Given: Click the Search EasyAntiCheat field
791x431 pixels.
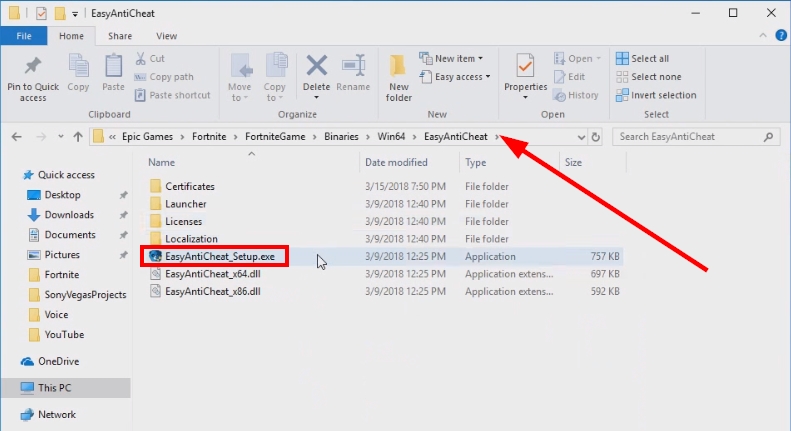Looking at the screenshot, I should (x=696, y=137).
